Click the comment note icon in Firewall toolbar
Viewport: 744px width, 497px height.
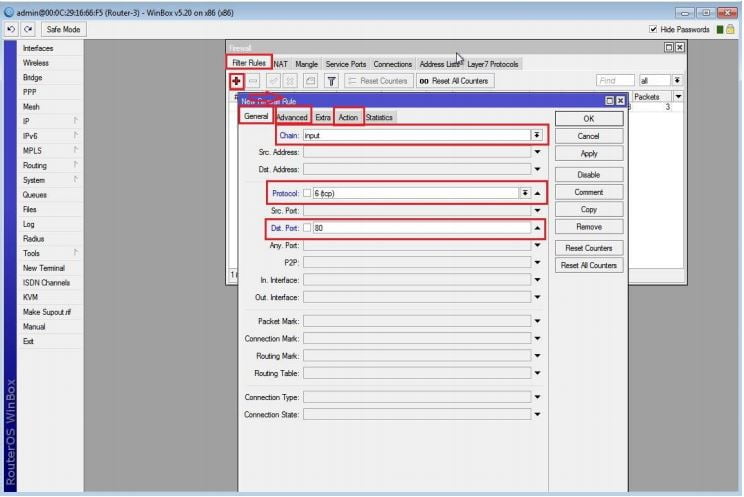point(311,81)
